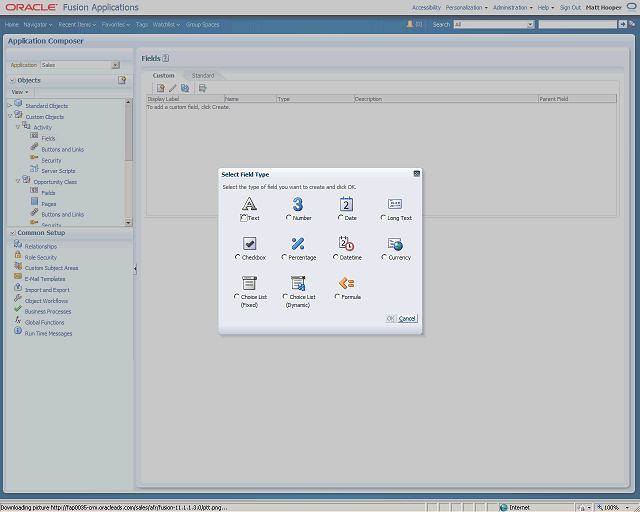Viewport: 640px width, 512px height.
Task: Open the Navigator menu
Action: pyautogui.click(x=38, y=24)
